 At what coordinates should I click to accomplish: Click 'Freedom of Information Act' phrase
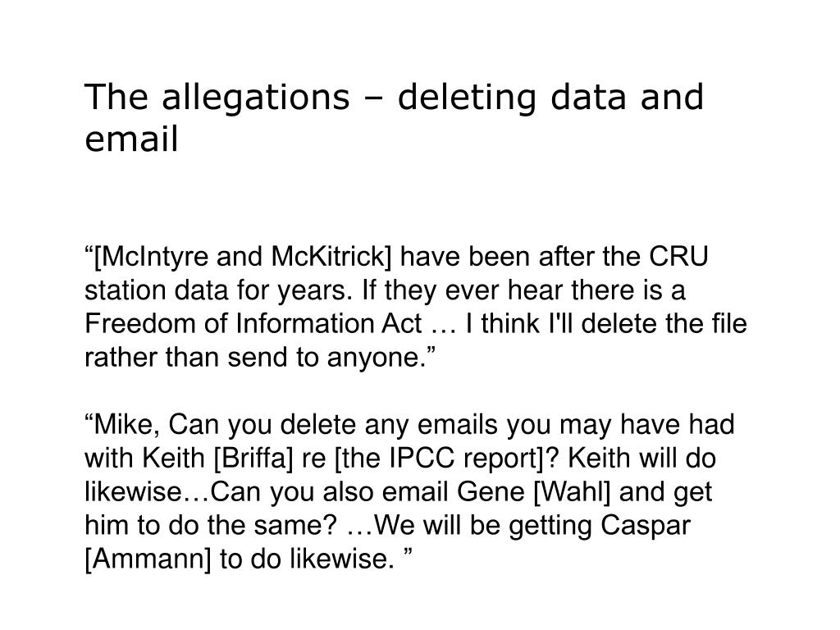(x=253, y=323)
